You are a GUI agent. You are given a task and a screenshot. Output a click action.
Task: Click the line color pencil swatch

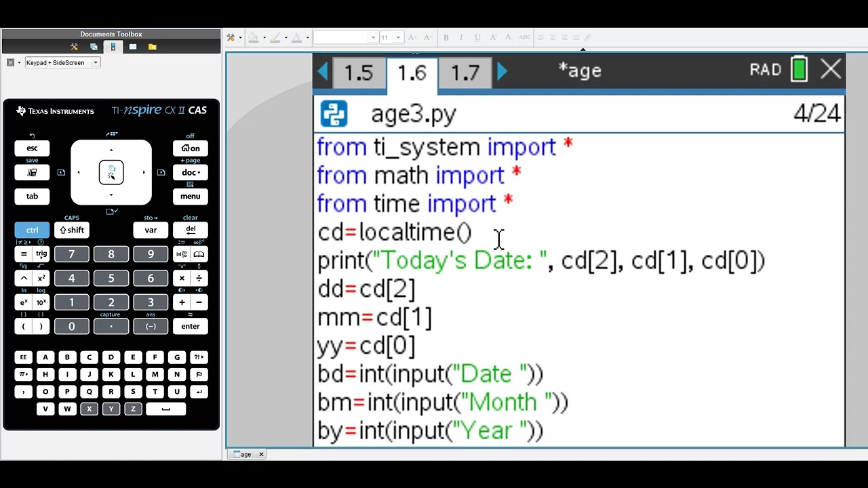275,38
